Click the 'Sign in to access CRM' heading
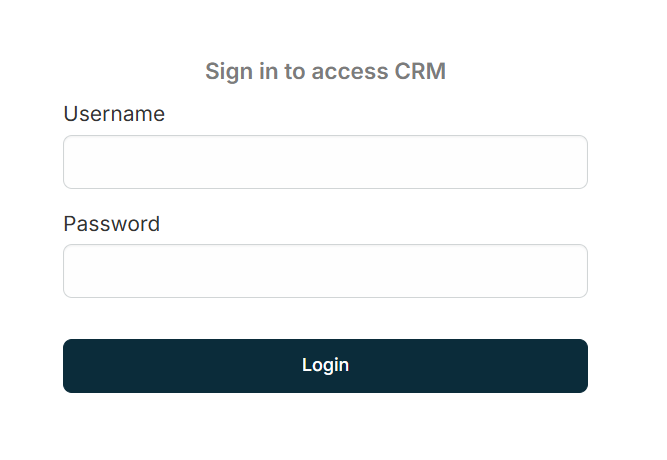Viewport: 667px width, 460px height. tap(325, 71)
